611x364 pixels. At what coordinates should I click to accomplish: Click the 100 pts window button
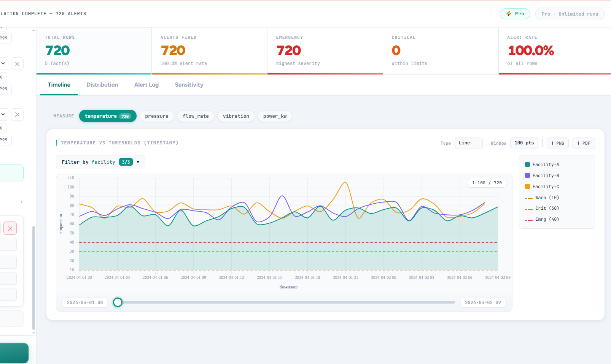tap(524, 143)
